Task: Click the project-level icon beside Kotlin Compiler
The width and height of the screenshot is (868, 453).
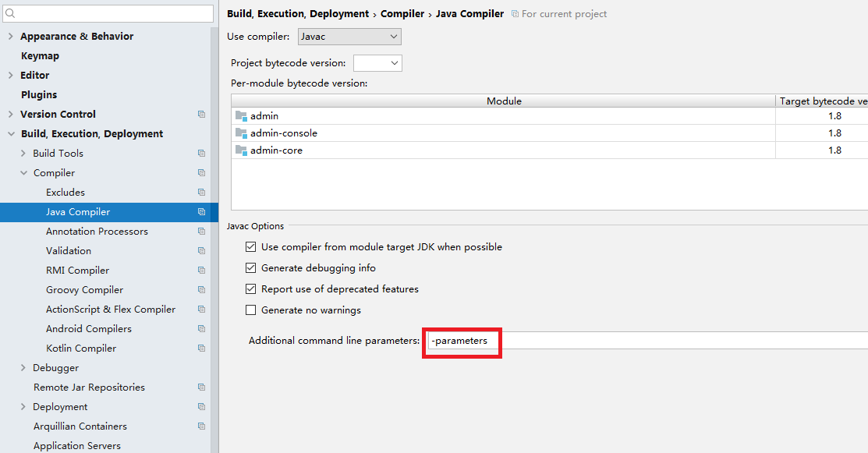Action: [201, 349]
